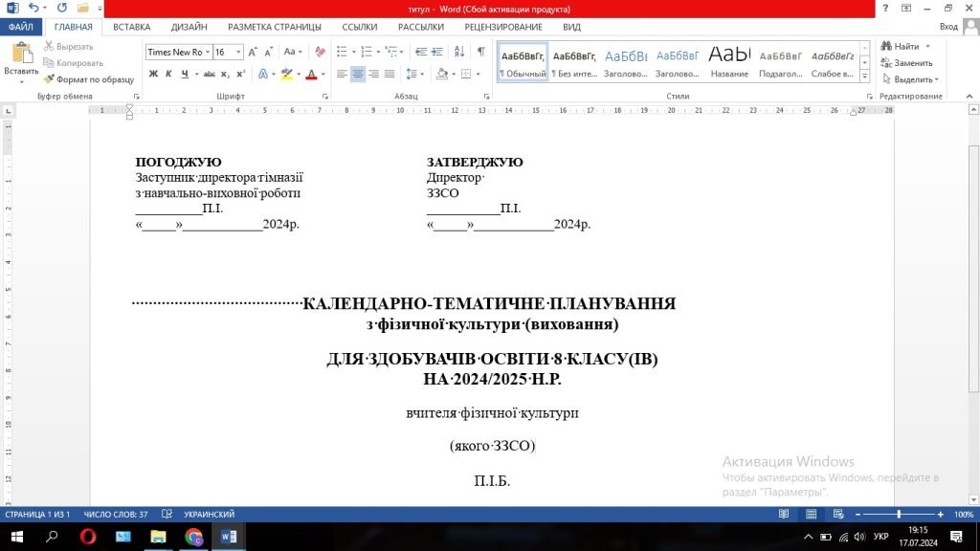980x551 pixels.
Task: Open the Sort dialog in Paragraph group
Action: click(459, 52)
